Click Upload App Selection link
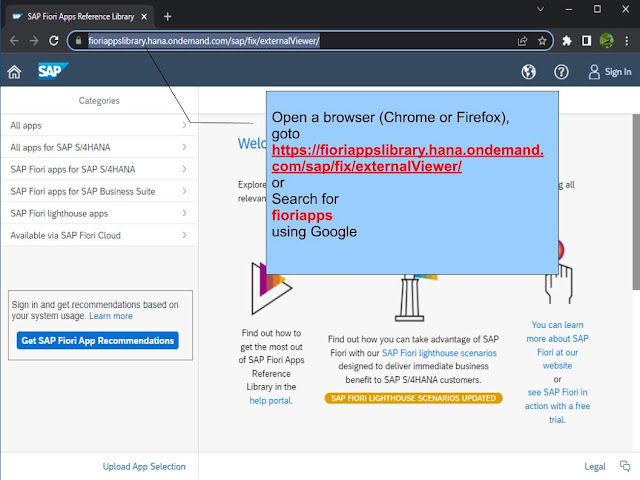 [x=144, y=466]
